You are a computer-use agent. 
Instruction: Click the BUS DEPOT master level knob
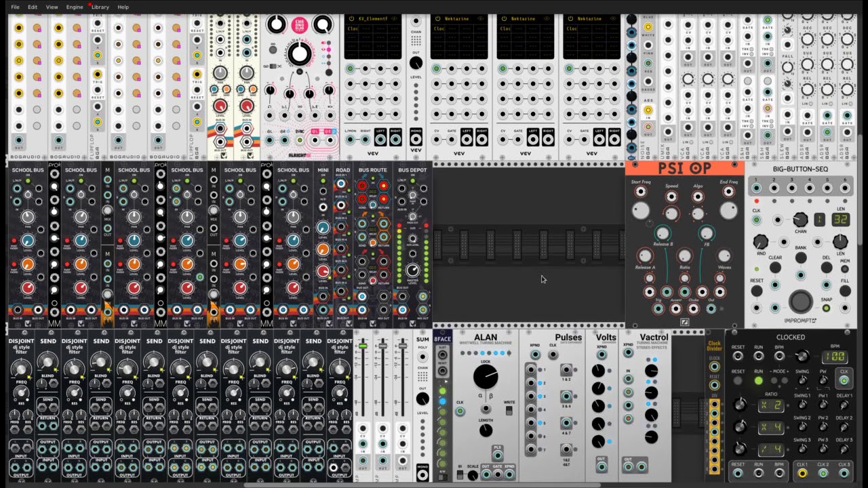point(412,270)
